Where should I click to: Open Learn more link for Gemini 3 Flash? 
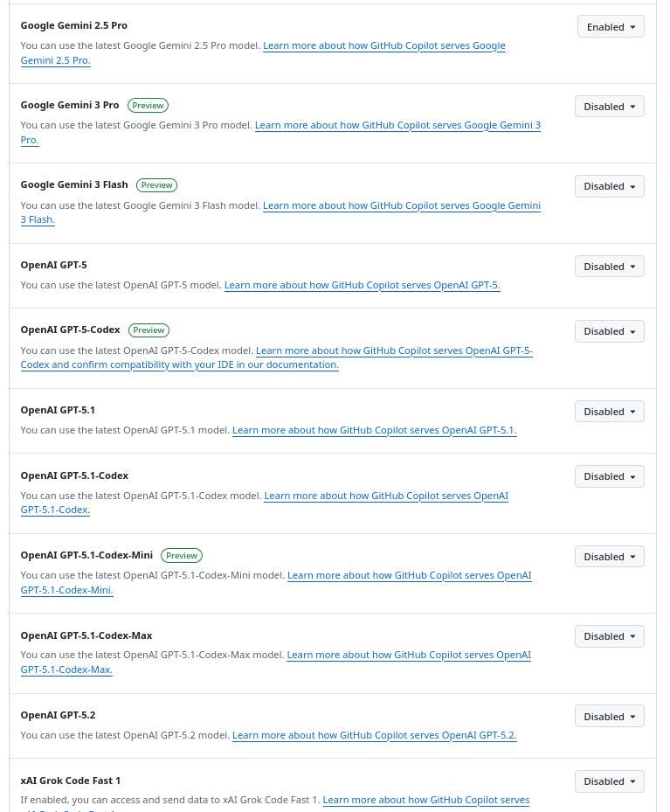coord(401,206)
